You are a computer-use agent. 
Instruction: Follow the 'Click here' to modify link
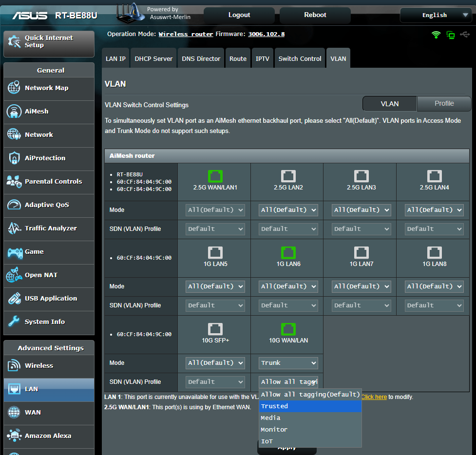click(374, 397)
